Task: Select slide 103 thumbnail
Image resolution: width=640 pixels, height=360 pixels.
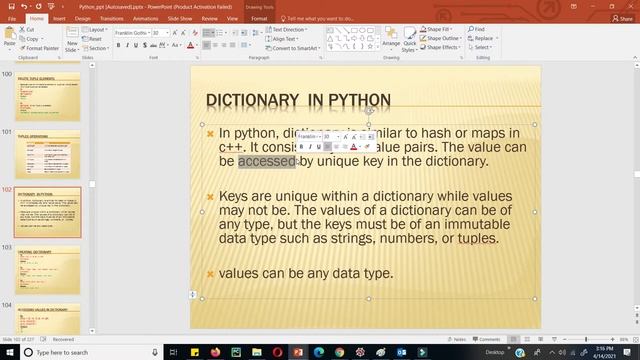Action: tap(48, 270)
